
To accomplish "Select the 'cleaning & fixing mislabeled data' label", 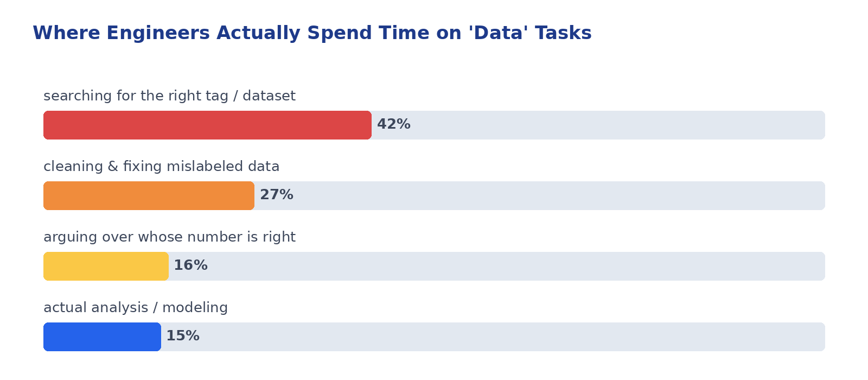I will 162,167.
